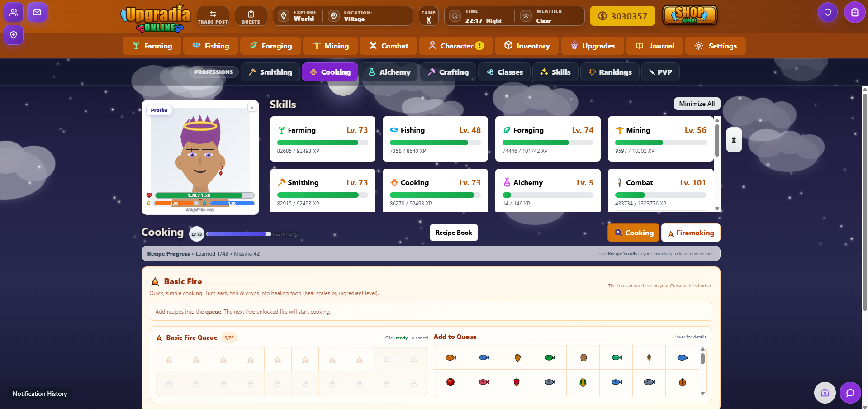
Task: Open the Recipe Book
Action: pos(454,233)
